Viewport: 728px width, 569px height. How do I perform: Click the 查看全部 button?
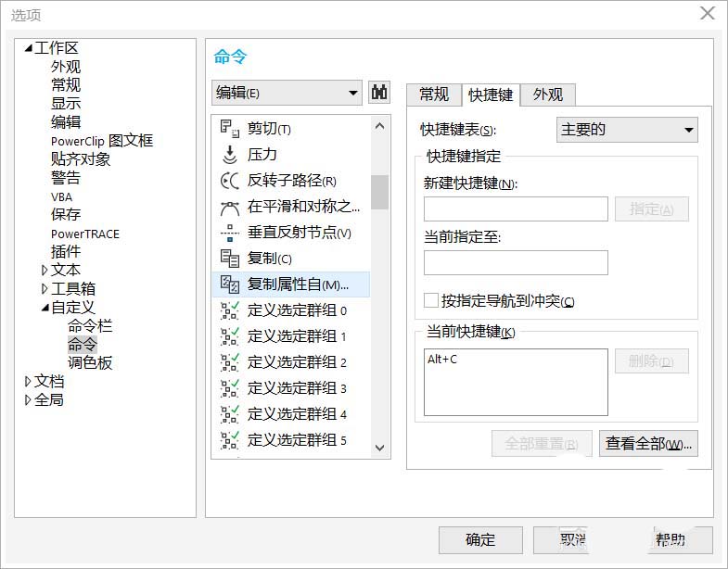(648, 444)
